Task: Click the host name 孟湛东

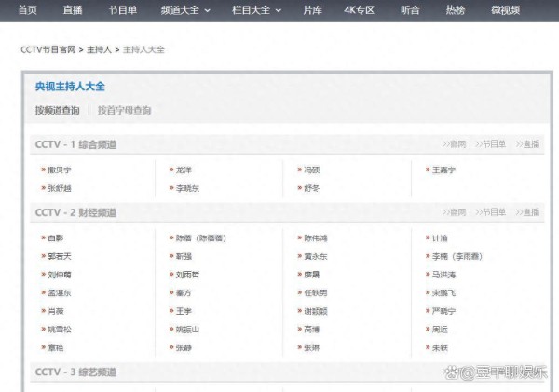Action: click(x=60, y=293)
